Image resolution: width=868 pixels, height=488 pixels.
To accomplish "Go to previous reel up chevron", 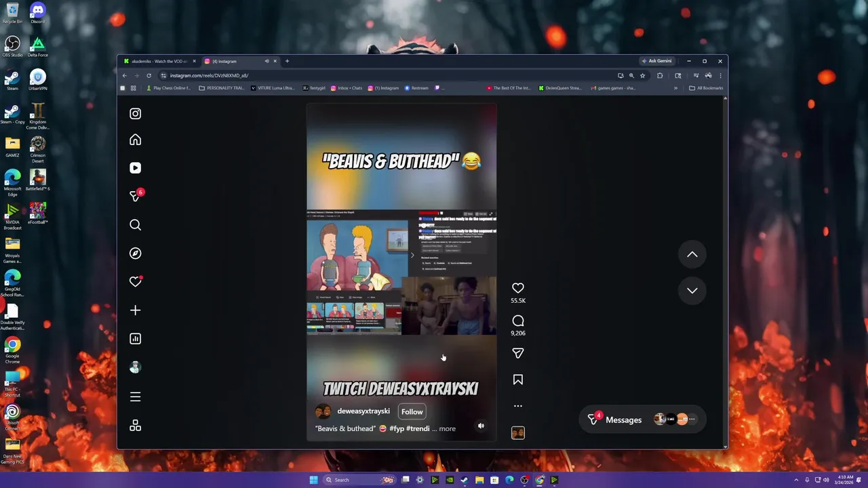I will pyautogui.click(x=692, y=254).
